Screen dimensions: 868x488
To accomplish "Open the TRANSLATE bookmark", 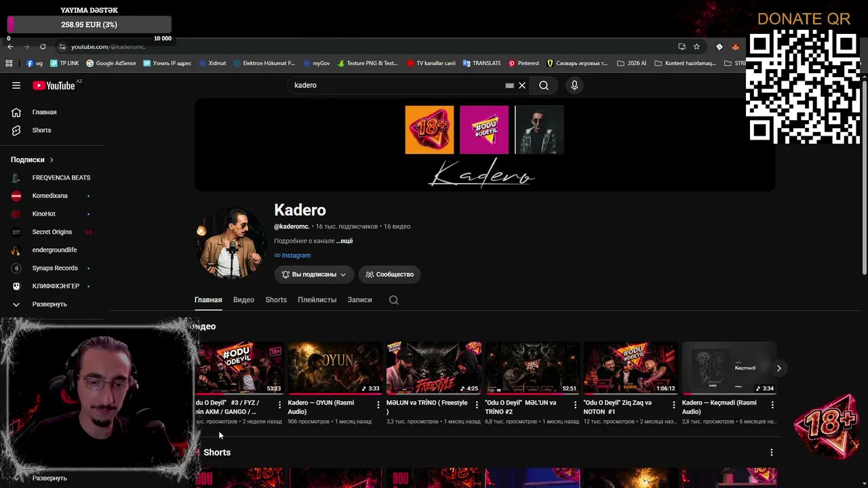I will click(481, 63).
